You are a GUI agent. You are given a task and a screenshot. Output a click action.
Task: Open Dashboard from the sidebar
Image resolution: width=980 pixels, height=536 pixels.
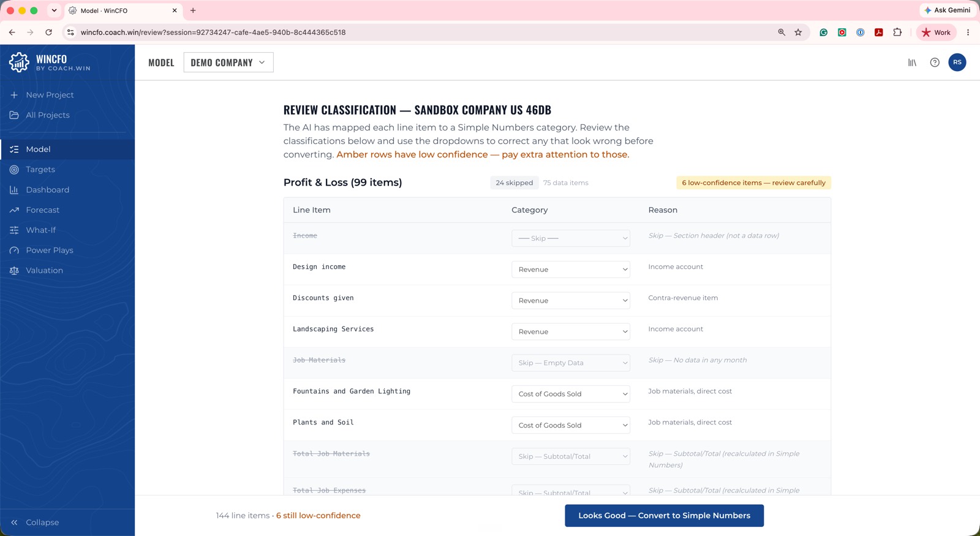[67, 190]
